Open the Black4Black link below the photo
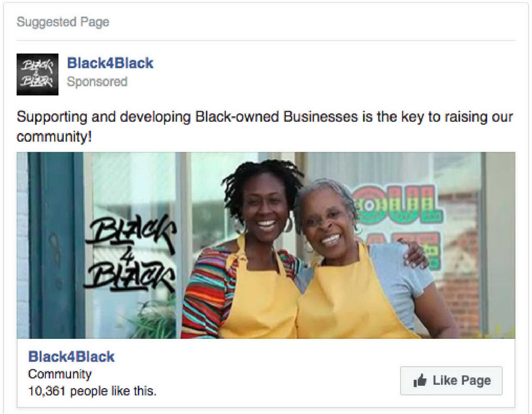Image resolution: width=532 pixels, height=414 pixels. (71, 357)
